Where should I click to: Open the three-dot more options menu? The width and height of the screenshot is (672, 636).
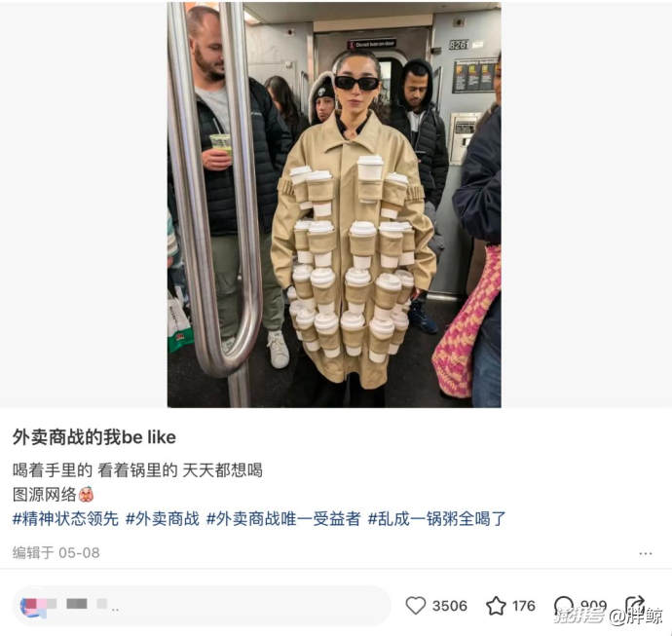[x=646, y=554]
